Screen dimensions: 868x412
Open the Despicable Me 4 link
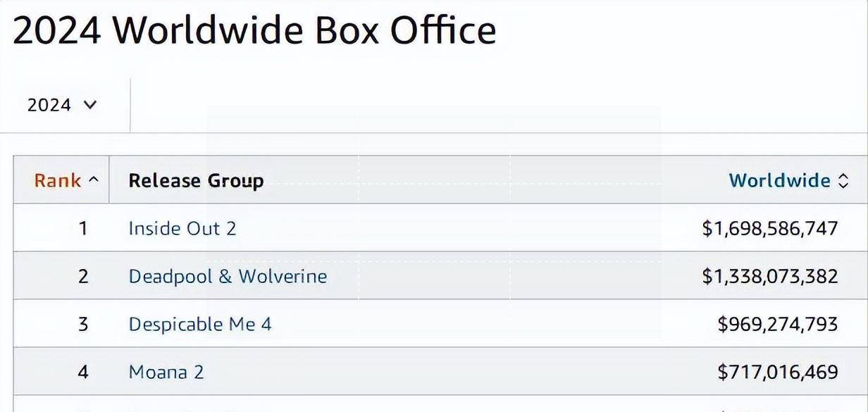pyautogui.click(x=200, y=324)
